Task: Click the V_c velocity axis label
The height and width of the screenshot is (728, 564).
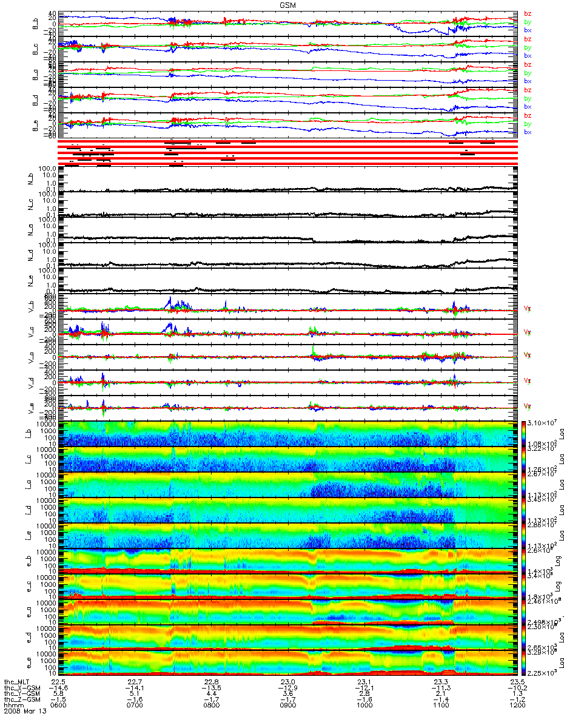Action: [x=32, y=334]
